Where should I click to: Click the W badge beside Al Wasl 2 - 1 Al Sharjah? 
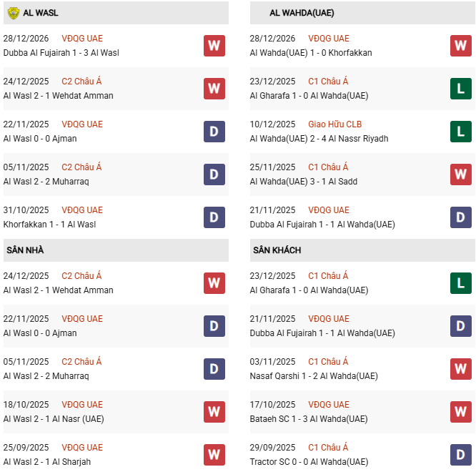pos(214,455)
